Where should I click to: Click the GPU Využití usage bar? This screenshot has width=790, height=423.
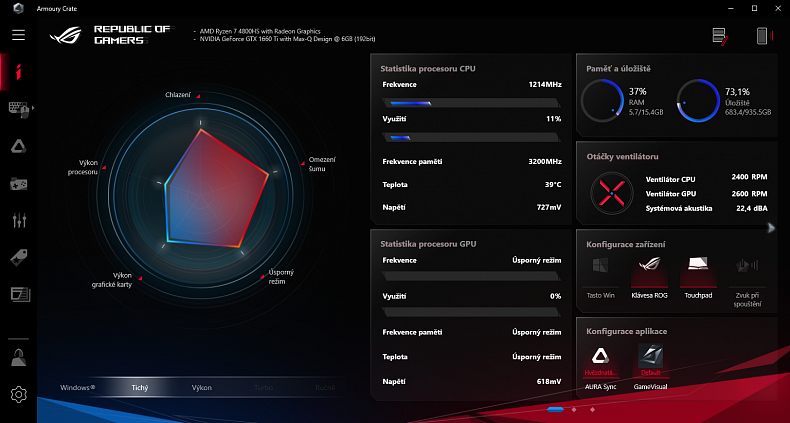coord(471,312)
